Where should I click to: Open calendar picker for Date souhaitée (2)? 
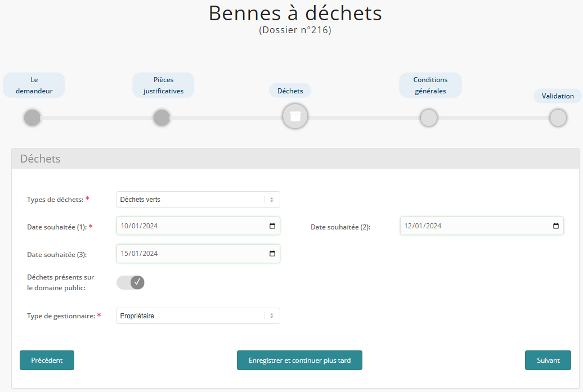point(556,226)
